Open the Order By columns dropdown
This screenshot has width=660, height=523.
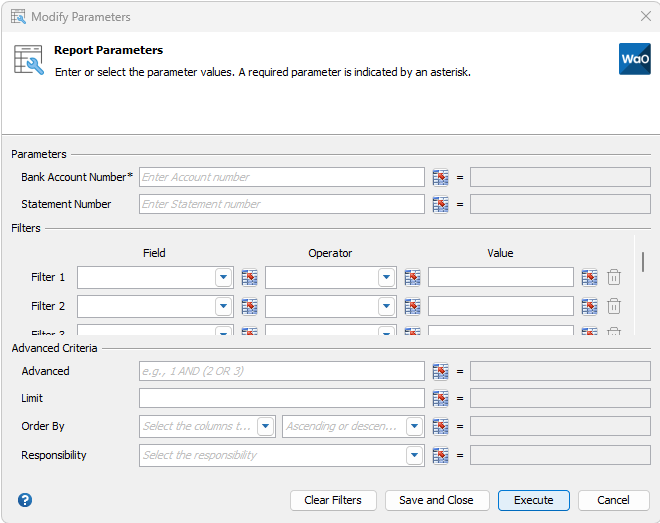[x=265, y=427]
